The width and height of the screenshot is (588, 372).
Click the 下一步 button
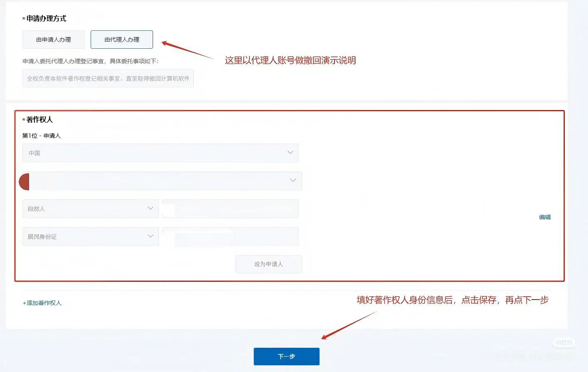pyautogui.click(x=287, y=357)
